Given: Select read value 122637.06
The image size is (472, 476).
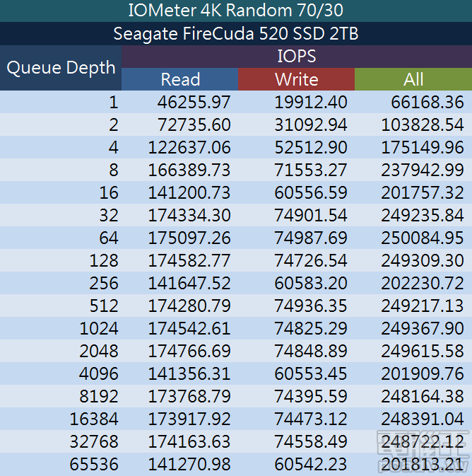Looking at the screenshot, I should click(189, 147).
